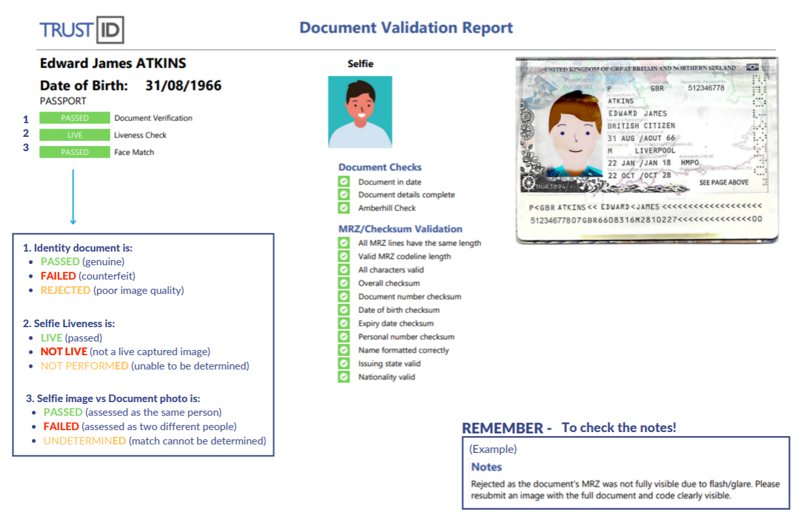Click the Expiry date checksum tick

click(344, 323)
